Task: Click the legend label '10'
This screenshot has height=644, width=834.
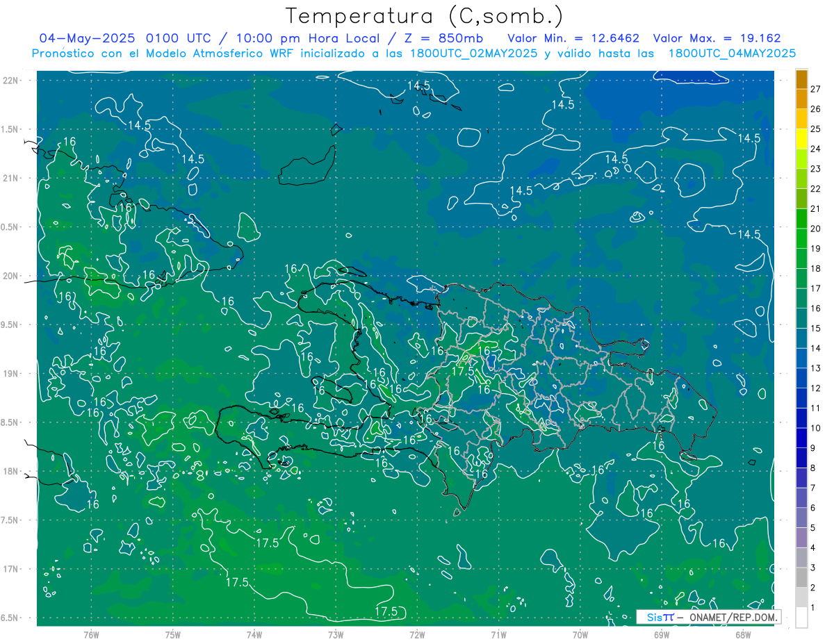Action: 815,429
